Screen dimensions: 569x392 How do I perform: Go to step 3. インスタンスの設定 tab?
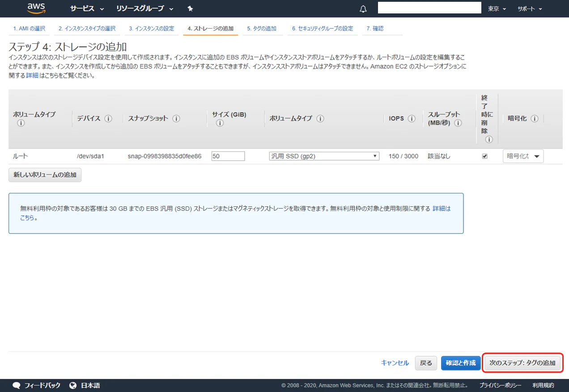coord(152,29)
